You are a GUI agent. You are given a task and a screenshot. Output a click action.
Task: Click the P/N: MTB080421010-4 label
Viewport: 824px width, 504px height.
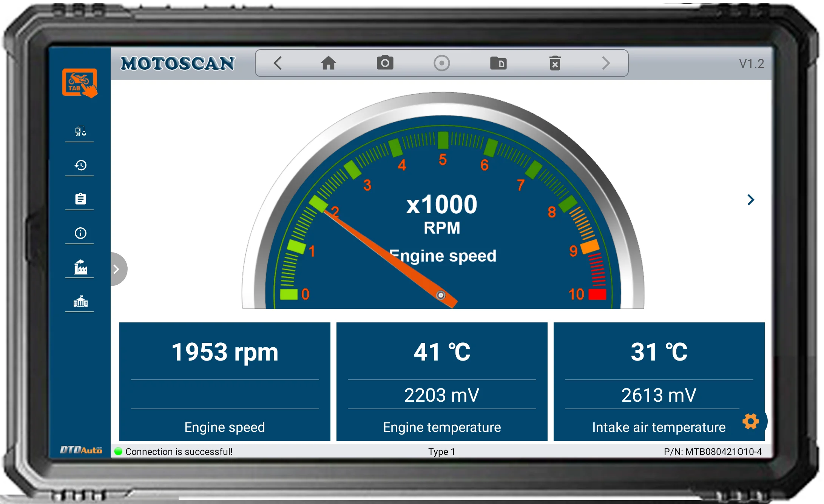click(713, 452)
